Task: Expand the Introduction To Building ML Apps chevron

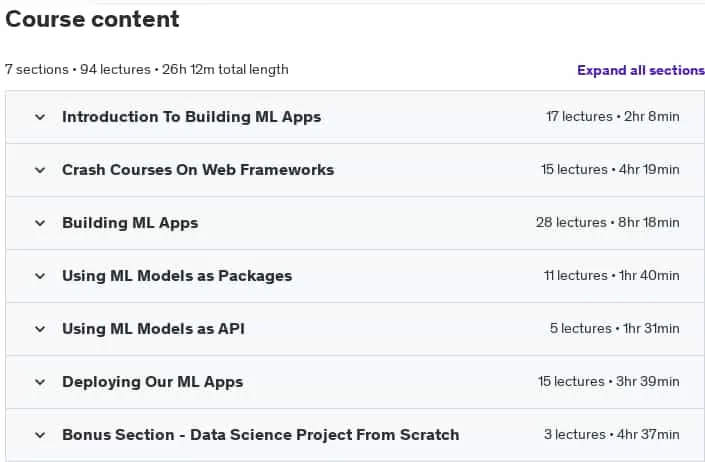Action: pyautogui.click(x=40, y=117)
